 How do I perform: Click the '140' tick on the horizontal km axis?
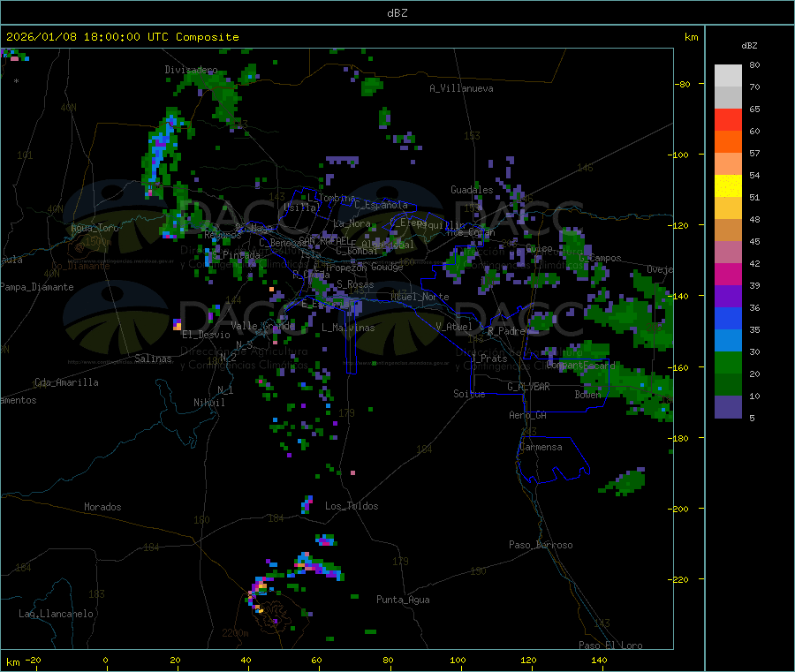(599, 660)
